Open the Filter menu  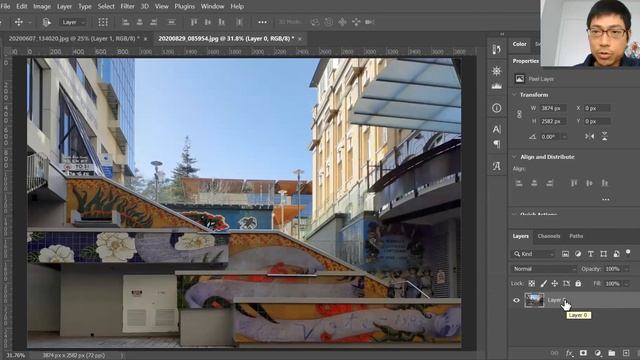coord(127,7)
